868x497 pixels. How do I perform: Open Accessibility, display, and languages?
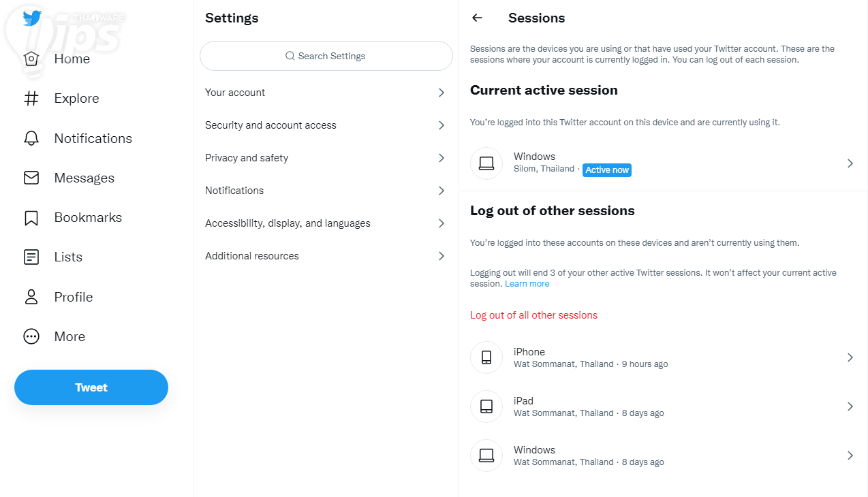click(288, 223)
